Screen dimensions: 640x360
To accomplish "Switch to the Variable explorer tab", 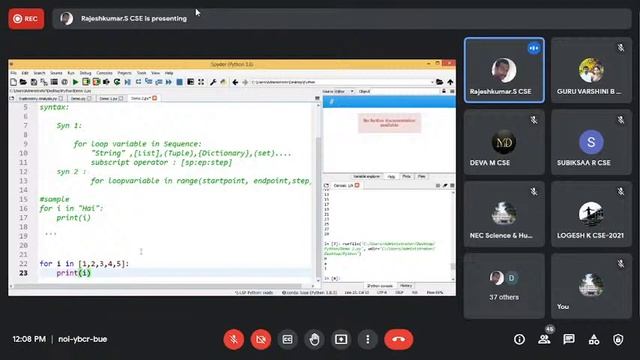I will coord(366,176).
